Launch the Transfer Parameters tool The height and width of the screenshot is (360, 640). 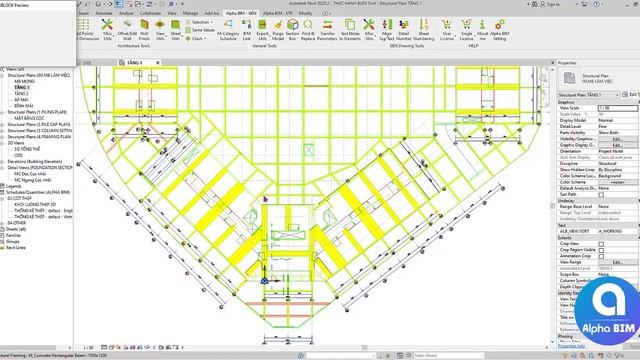[x=327, y=29]
